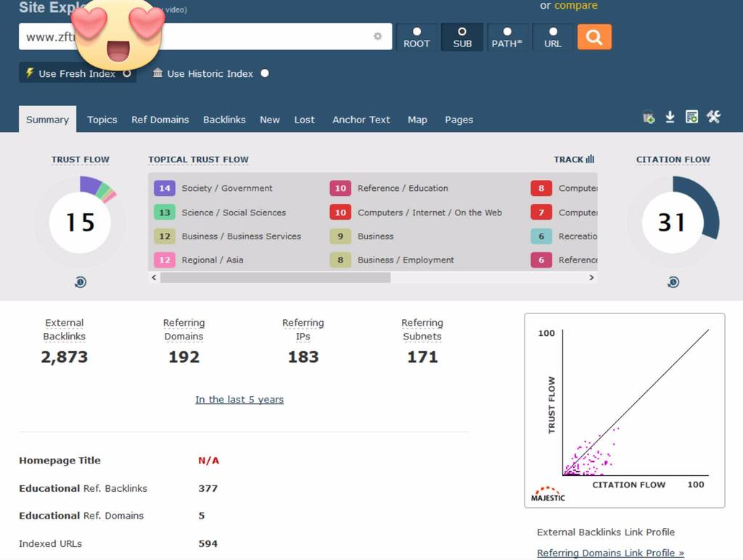The height and width of the screenshot is (560, 743).
Task: Go to the Map tab
Action: 417,120
